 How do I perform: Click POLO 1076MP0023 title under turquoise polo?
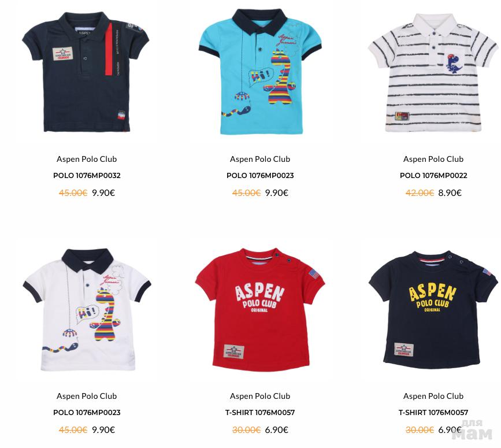260,175
